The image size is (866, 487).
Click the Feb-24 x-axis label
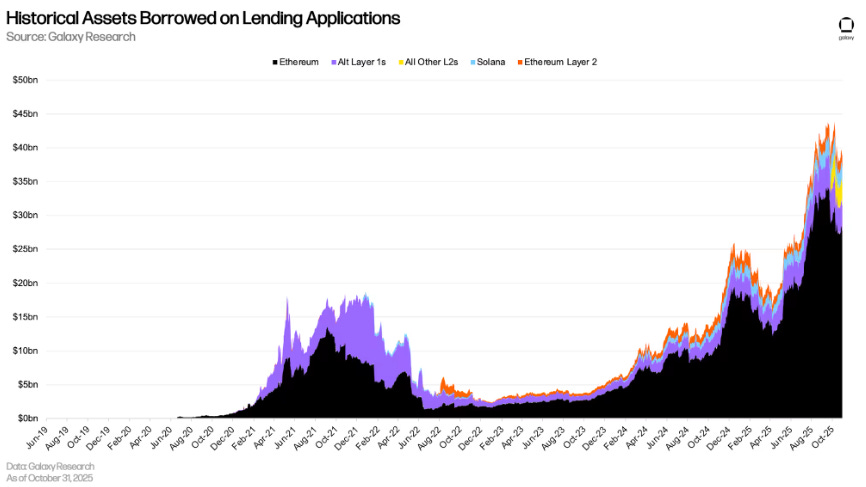(x=616, y=436)
